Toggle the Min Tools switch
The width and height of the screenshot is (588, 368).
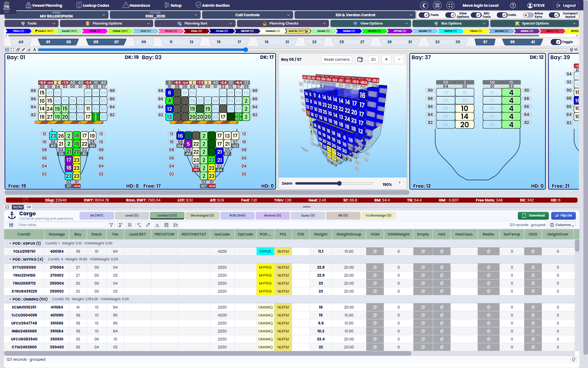(x=476, y=15)
